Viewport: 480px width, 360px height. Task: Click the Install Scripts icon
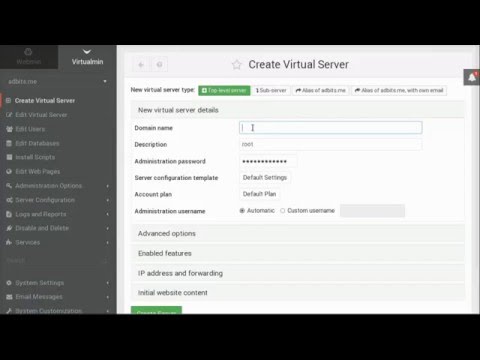point(9,157)
